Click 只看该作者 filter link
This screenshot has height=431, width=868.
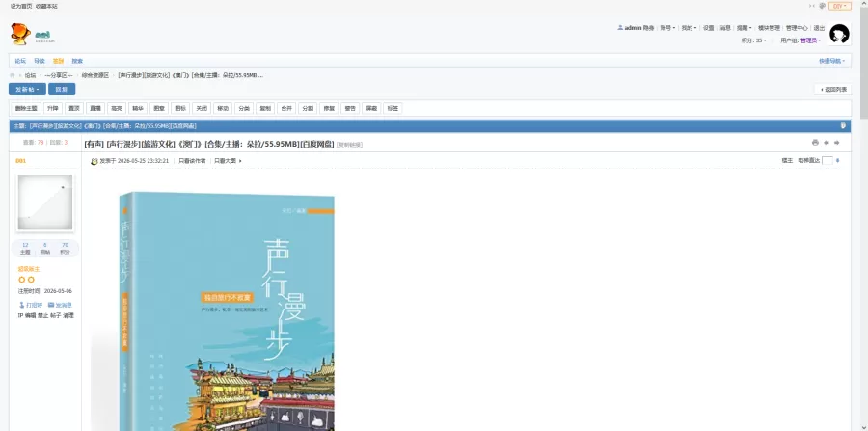pyautogui.click(x=192, y=161)
